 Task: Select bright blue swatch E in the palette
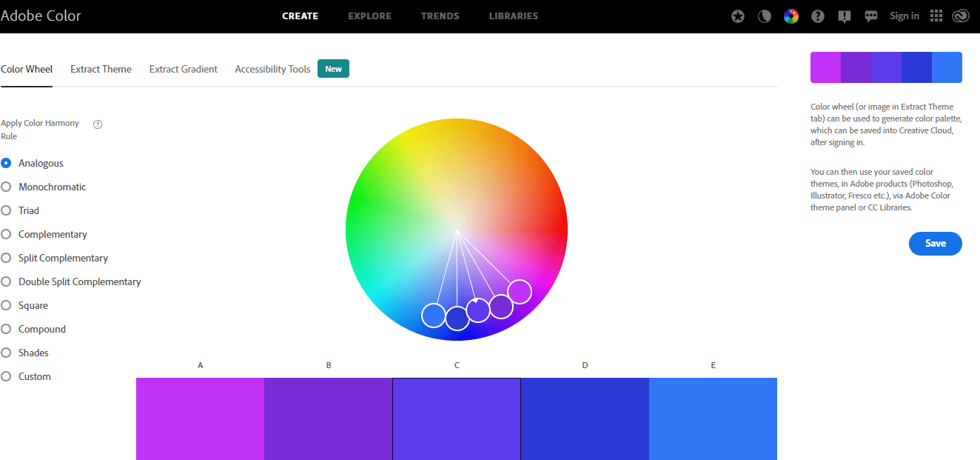[713, 419]
